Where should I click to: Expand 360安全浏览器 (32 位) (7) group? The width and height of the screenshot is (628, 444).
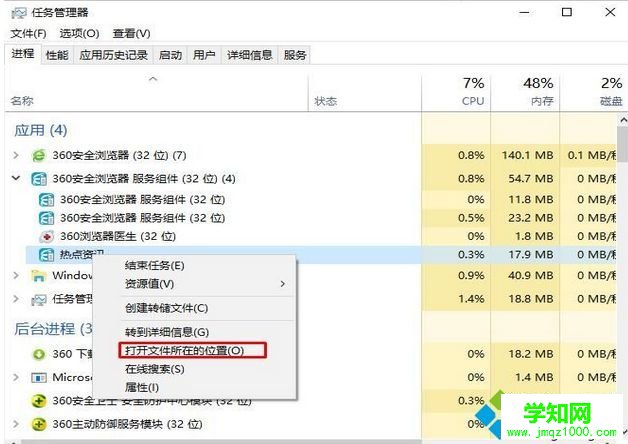pos(16,155)
